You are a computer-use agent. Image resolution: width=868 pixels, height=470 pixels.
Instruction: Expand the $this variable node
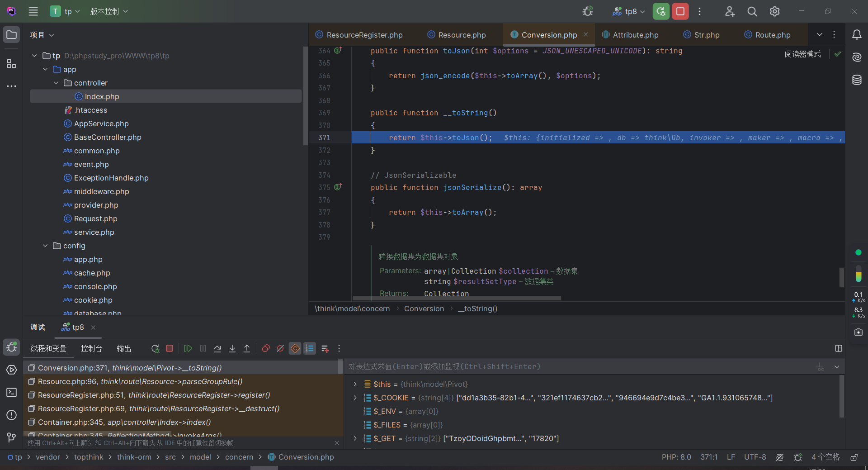point(355,384)
